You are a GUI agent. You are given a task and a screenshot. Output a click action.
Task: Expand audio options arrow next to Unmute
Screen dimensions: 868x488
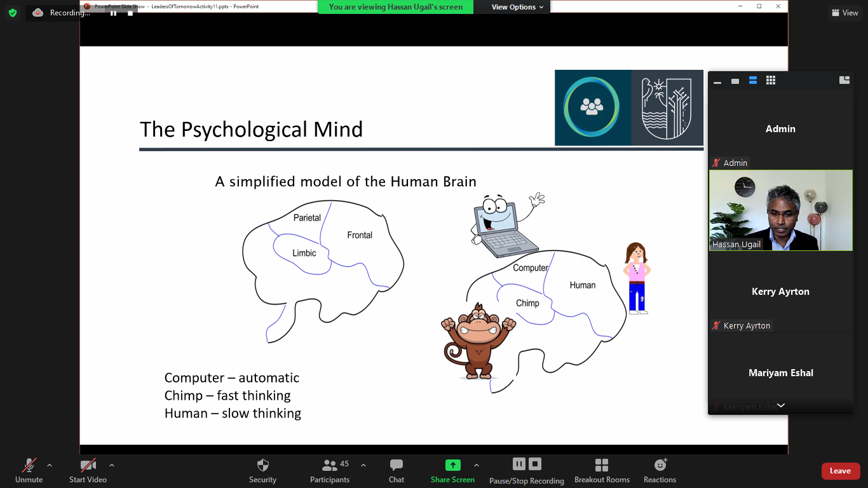(x=50, y=465)
